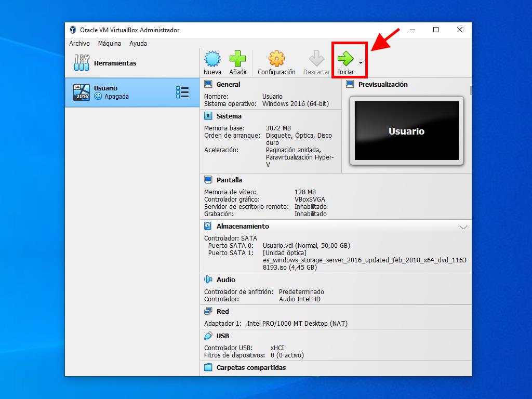Screen dimensions: 532x399
Task: Click the Usuario preview thumbnail
Action: click(406, 131)
